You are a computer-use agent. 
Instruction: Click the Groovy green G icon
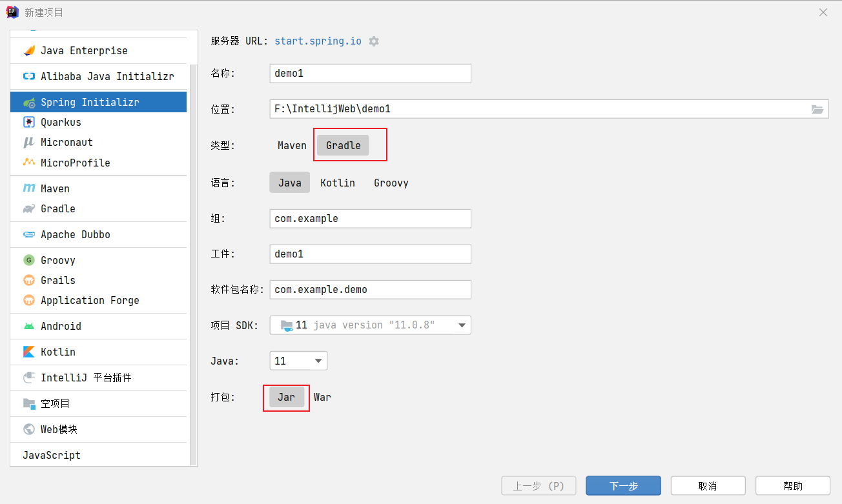point(29,260)
